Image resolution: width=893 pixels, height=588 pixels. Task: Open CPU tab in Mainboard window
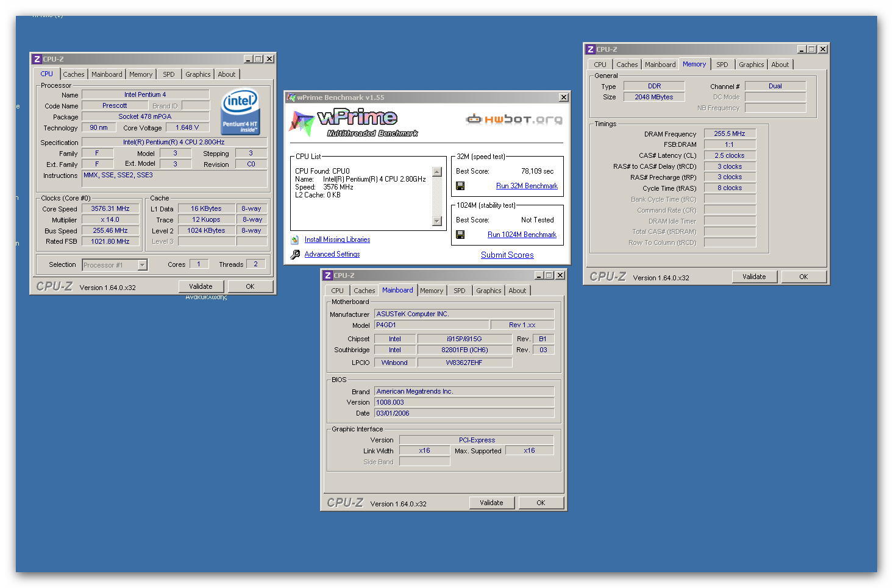[x=338, y=291]
